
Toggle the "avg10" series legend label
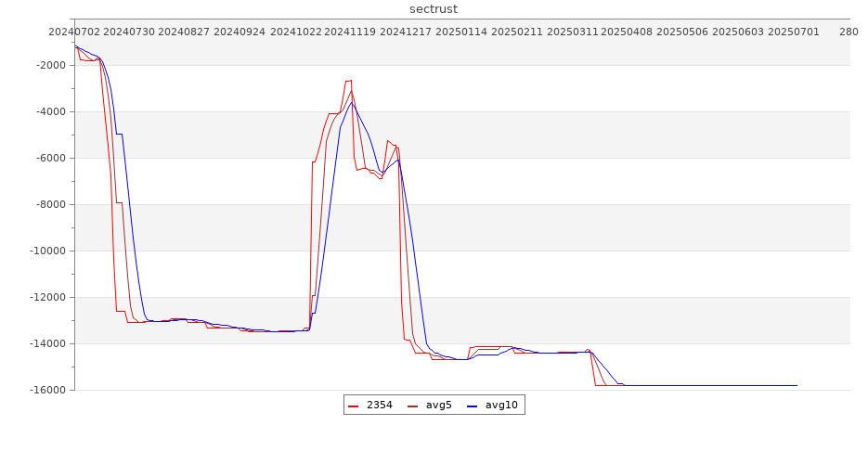(x=501, y=406)
